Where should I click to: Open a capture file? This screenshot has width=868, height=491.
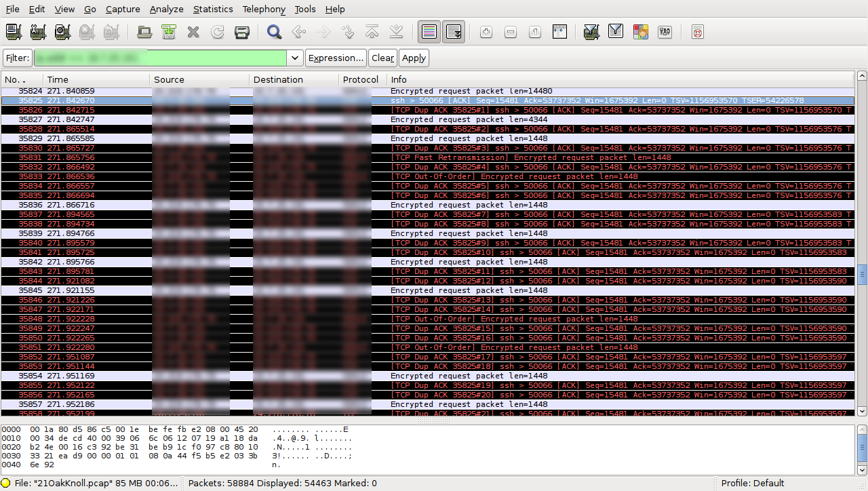[x=144, y=32]
